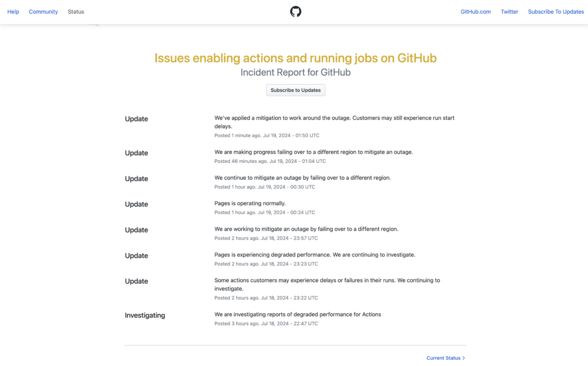
Task: Click Update label beside 23:22 UTC entry
Action: click(x=137, y=281)
